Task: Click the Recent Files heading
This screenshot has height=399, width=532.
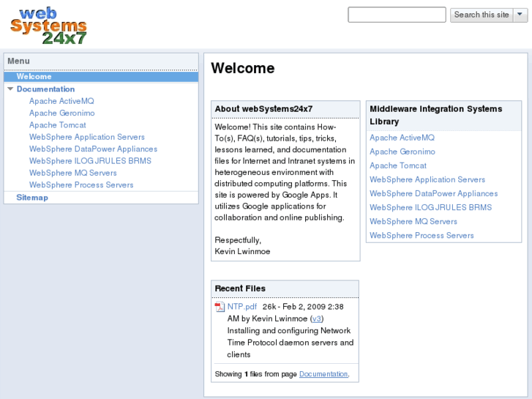Action: point(240,288)
